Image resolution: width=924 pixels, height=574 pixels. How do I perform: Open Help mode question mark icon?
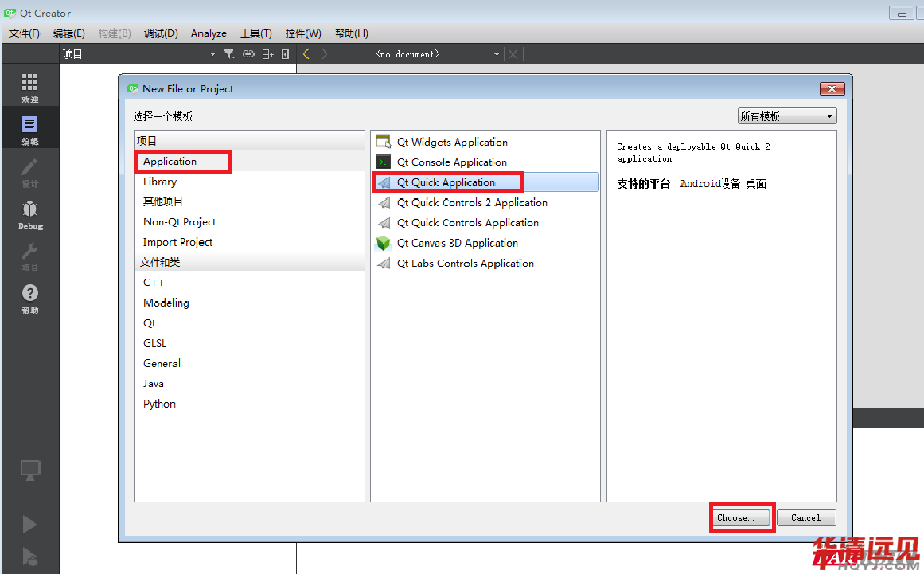[x=29, y=298]
